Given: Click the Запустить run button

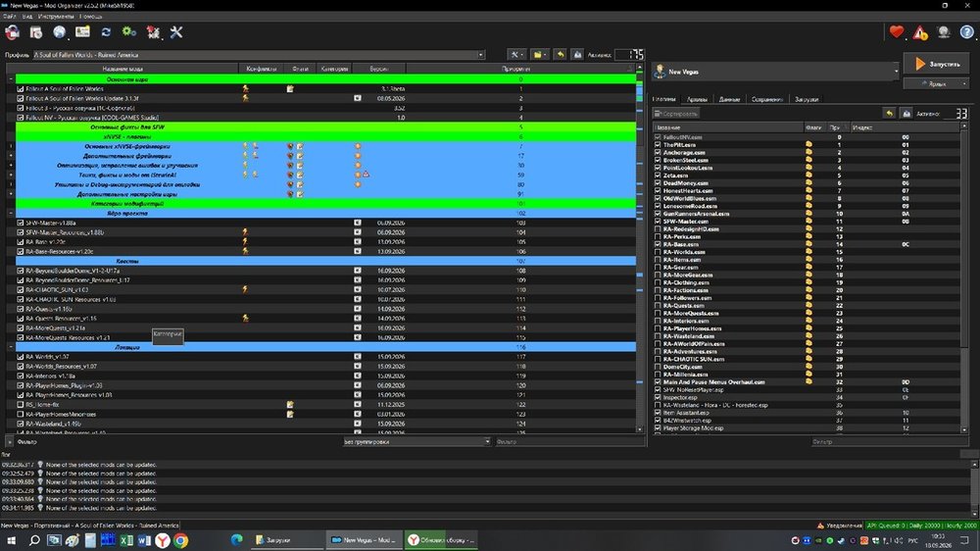Looking at the screenshot, I should (x=936, y=64).
